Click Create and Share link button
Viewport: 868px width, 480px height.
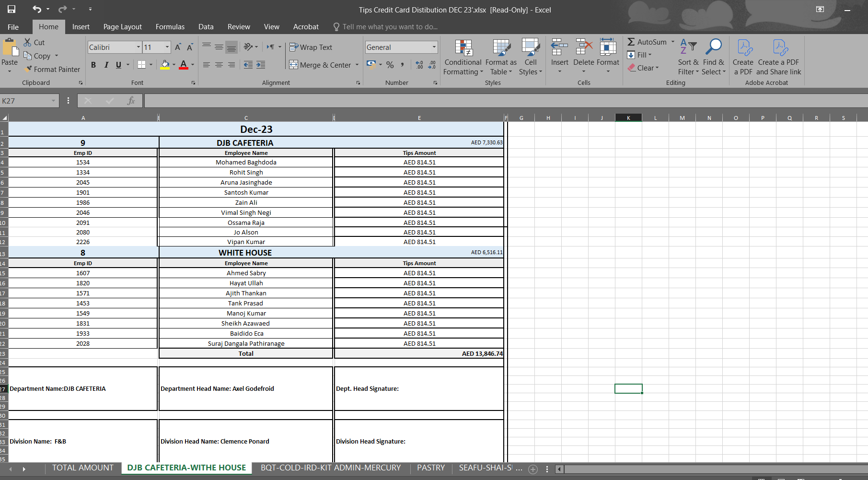coord(779,57)
